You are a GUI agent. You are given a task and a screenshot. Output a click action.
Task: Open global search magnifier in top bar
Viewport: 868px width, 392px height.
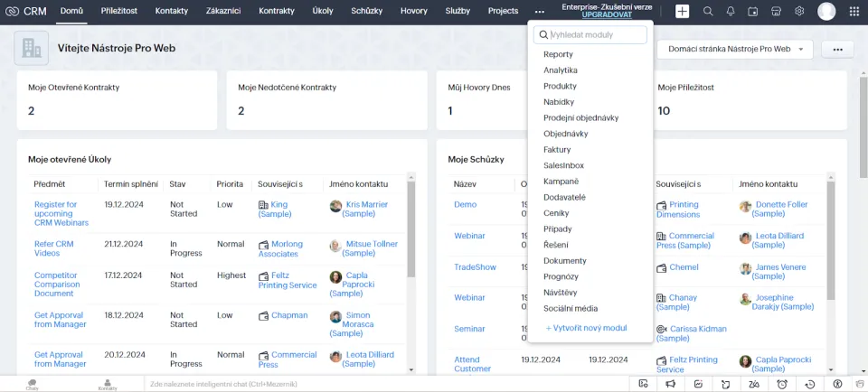pos(707,11)
